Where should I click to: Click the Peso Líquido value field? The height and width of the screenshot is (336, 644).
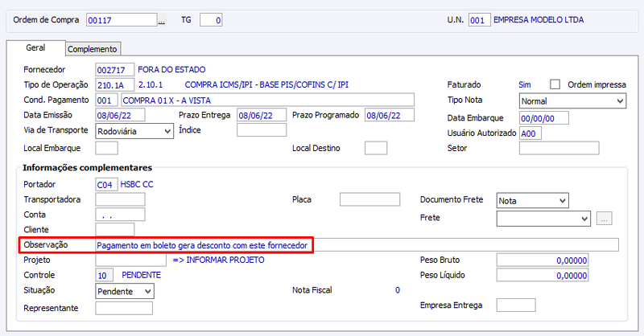(x=542, y=275)
